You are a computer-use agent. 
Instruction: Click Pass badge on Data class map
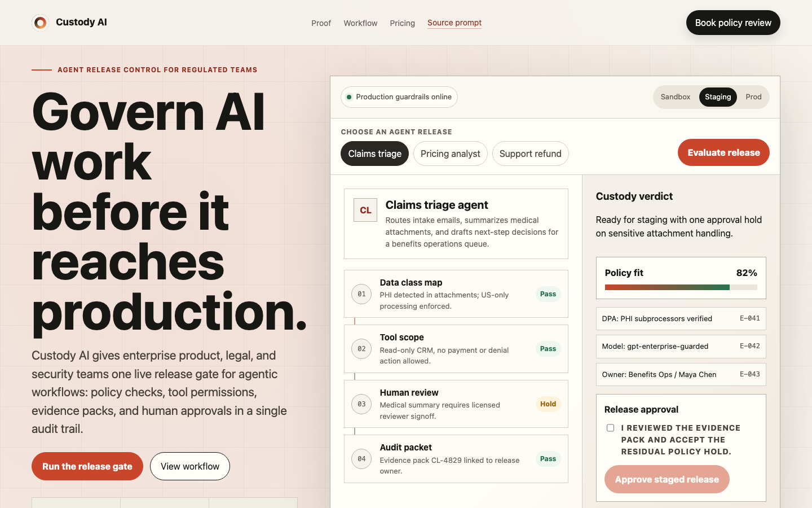pos(548,294)
